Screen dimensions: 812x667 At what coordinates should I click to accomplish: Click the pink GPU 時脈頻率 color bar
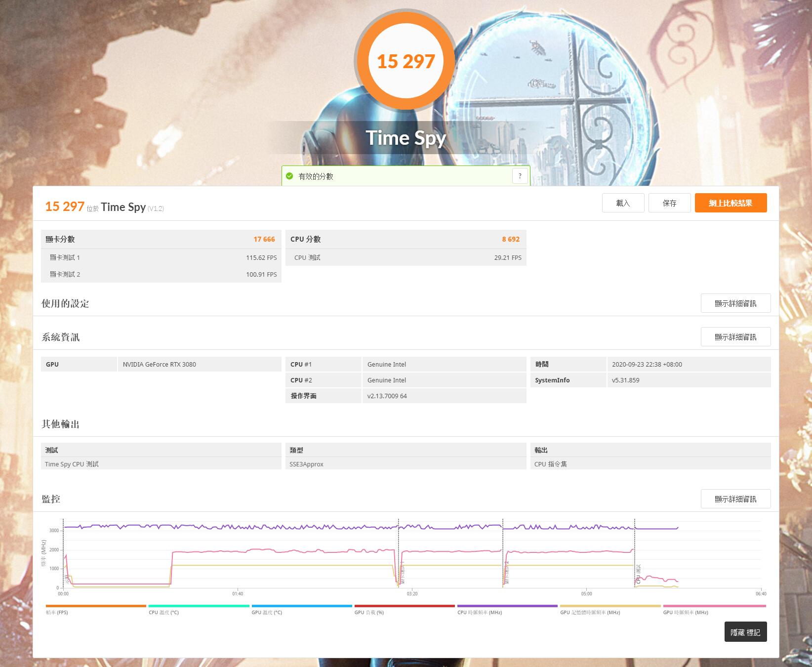coord(714,606)
